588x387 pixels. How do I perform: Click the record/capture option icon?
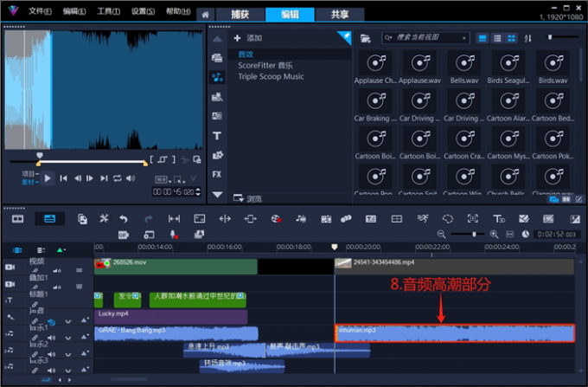pyautogui.click(x=276, y=219)
